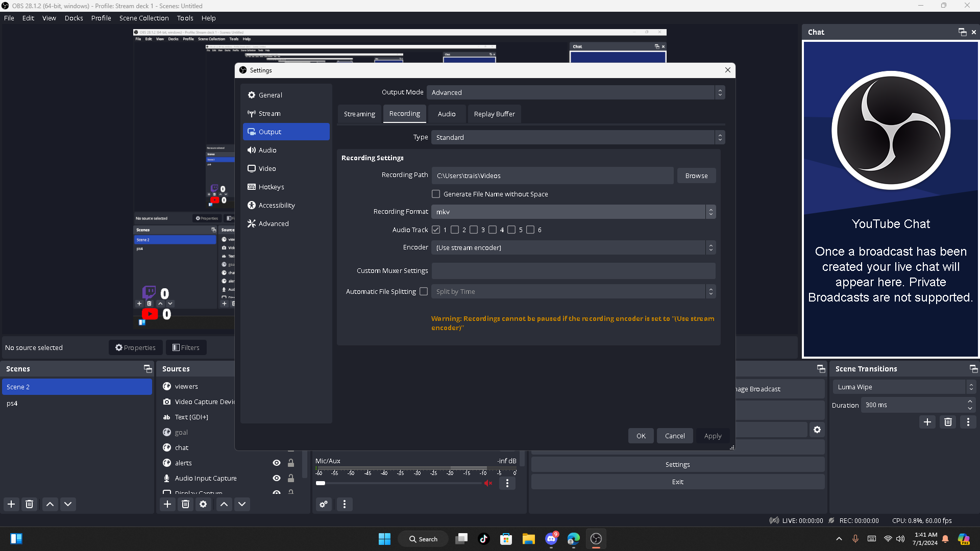Check Audio Track 2
This screenshot has width=980, height=551.
pos(455,230)
